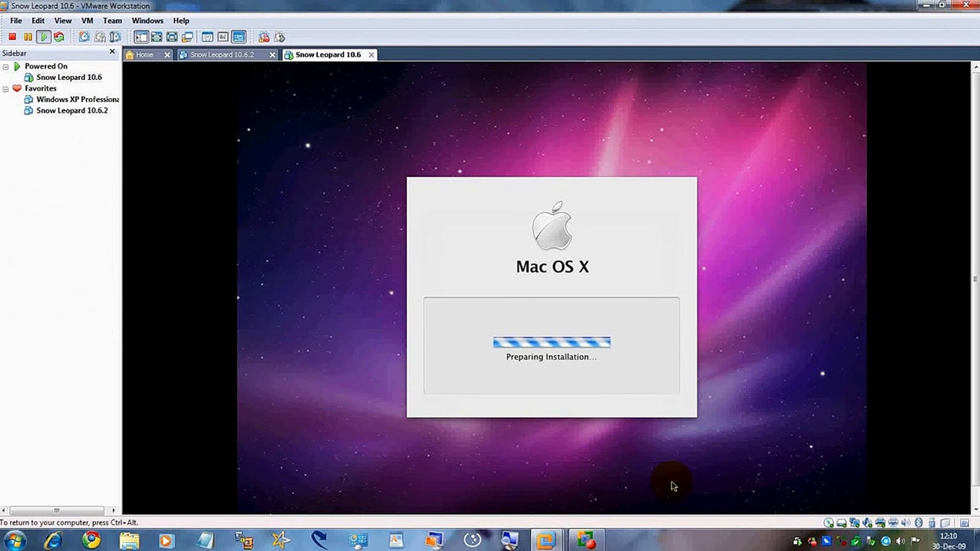Resume the VM with the green play button
Viewport: 980px width, 551px height.
pyautogui.click(x=44, y=37)
